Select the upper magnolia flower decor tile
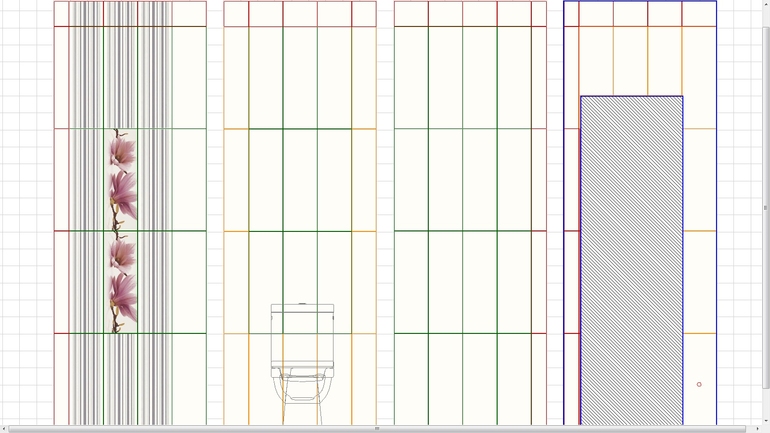This screenshot has height=433, width=770. coord(122,180)
